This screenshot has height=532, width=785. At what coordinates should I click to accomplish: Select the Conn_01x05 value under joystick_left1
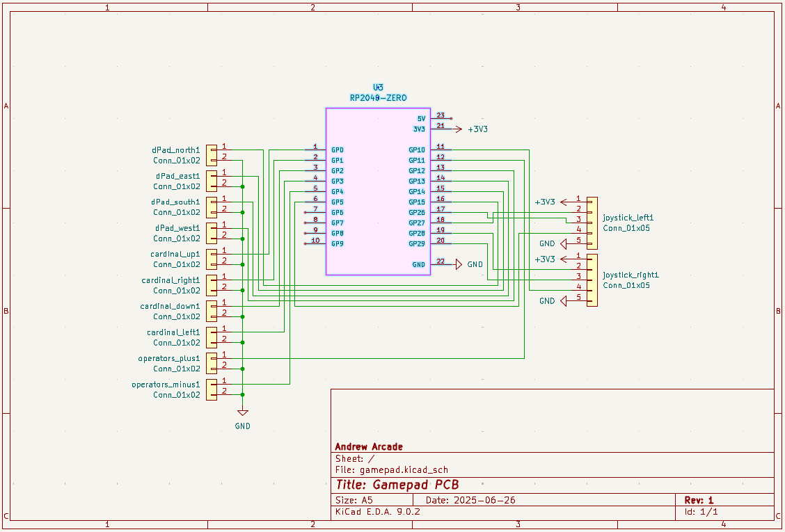tap(626, 228)
